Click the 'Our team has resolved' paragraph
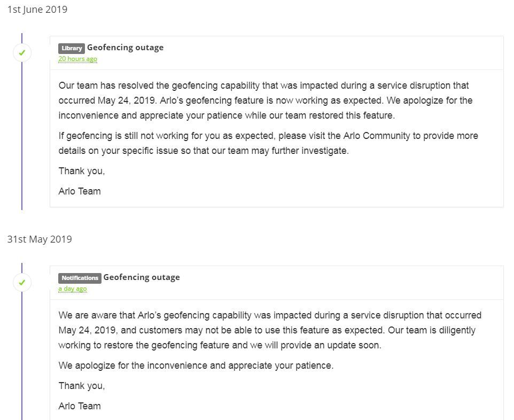This screenshot has width=514, height=420. coord(266,100)
